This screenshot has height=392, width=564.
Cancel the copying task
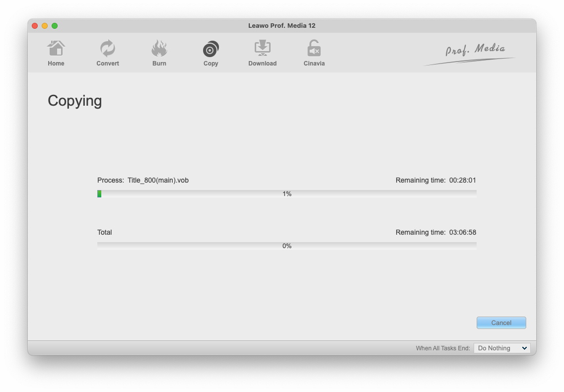[501, 323]
